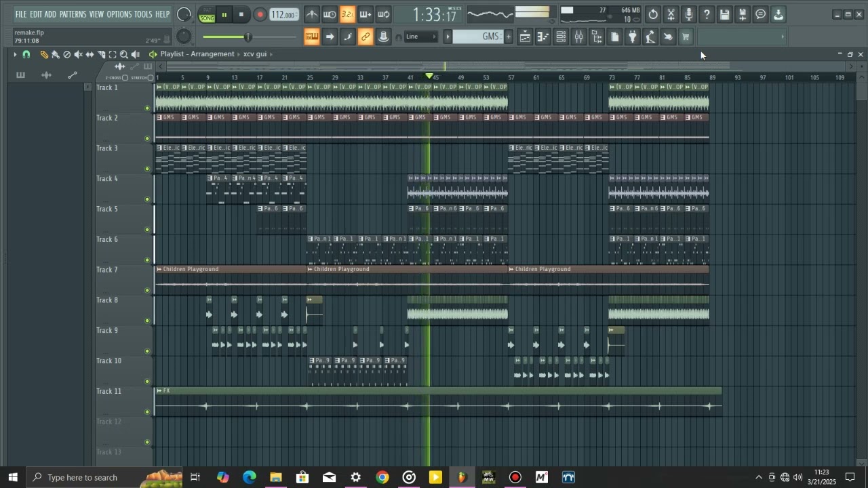This screenshot has width=868, height=488.
Task: Add new pattern with plus button
Action: [x=509, y=37]
